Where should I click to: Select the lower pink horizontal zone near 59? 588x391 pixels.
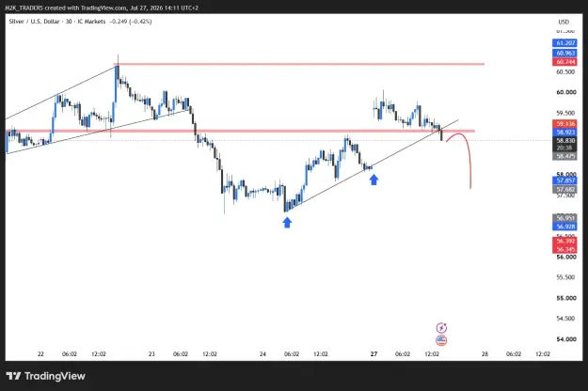coord(240,131)
